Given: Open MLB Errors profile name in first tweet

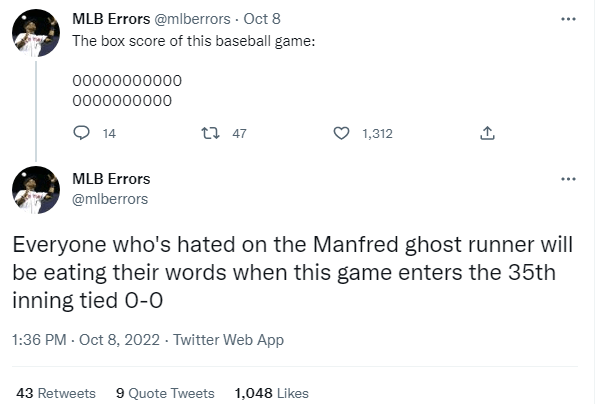Looking at the screenshot, I should (x=112, y=19).
